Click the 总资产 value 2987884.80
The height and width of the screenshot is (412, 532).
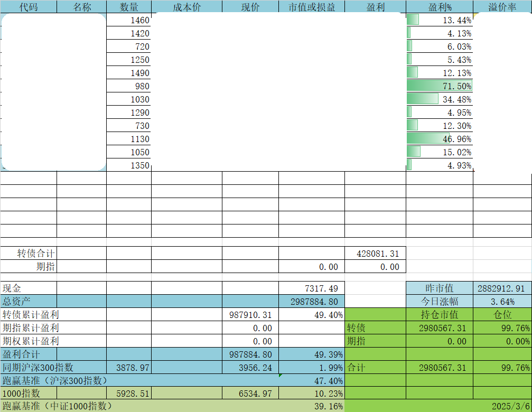312,302
